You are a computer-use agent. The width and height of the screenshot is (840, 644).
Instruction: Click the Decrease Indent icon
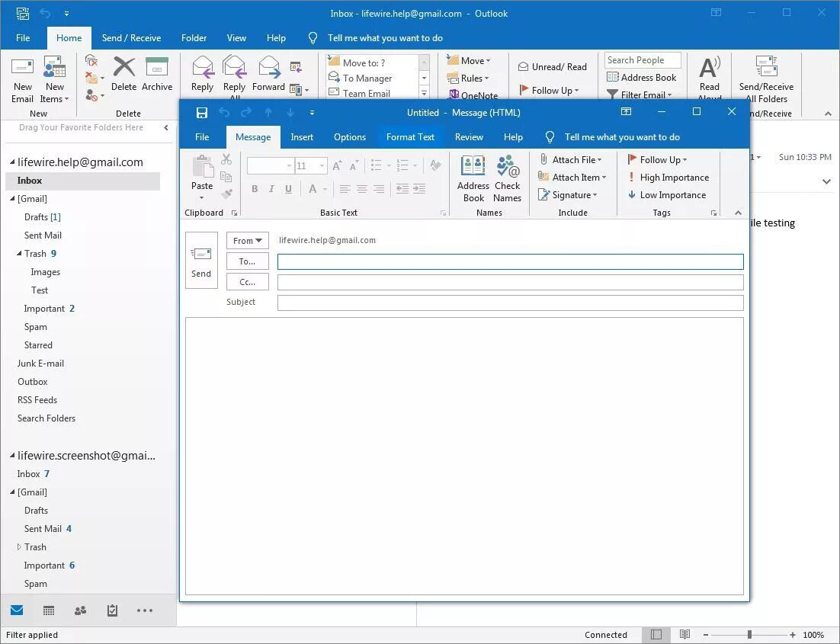pos(402,188)
